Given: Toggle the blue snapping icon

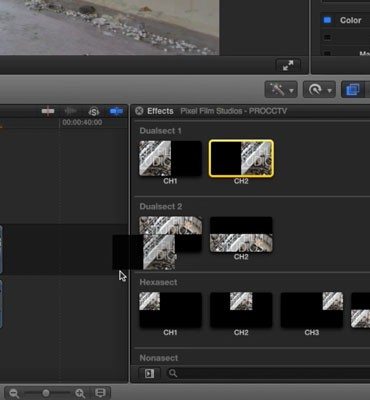Looking at the screenshot, I should (116, 111).
